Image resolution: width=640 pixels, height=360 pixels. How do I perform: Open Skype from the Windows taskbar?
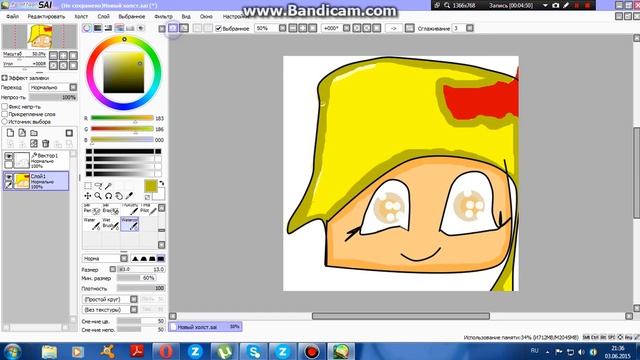pyautogui.click(x=253, y=351)
